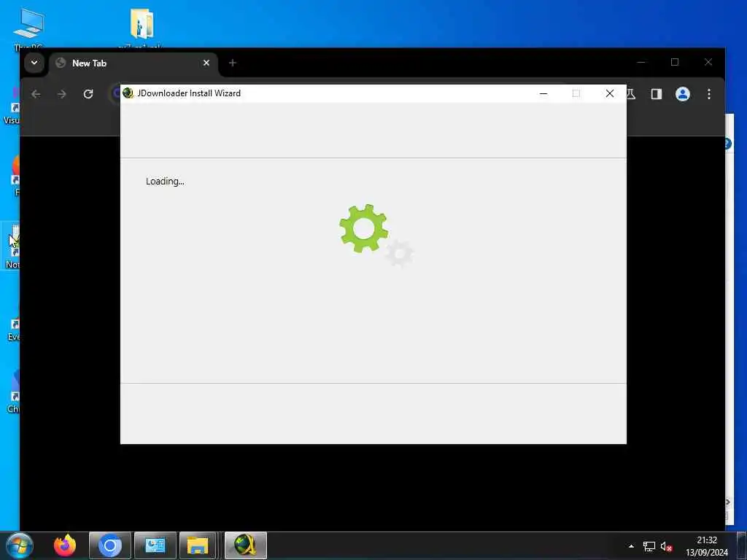Reload the Chrome page
The image size is (747, 560).
[x=88, y=94]
